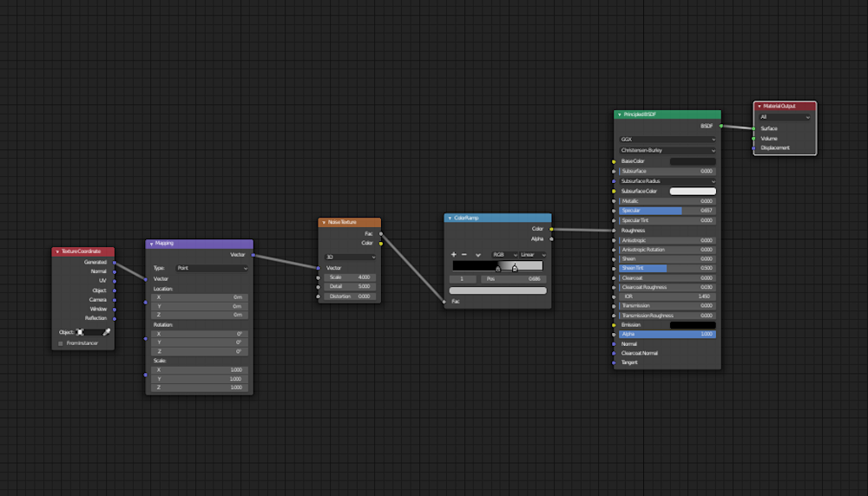Open the GGX distribution dropdown
The height and width of the screenshot is (496, 868).
tap(667, 140)
